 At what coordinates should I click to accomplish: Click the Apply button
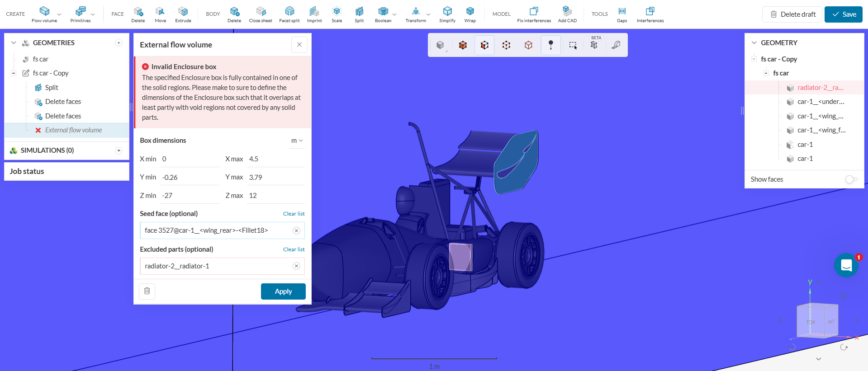tap(283, 291)
